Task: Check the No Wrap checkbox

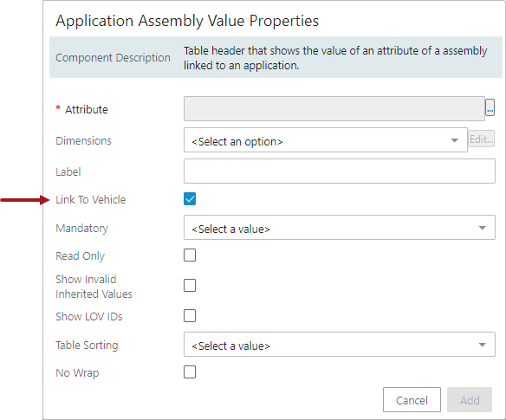Action: (x=190, y=372)
